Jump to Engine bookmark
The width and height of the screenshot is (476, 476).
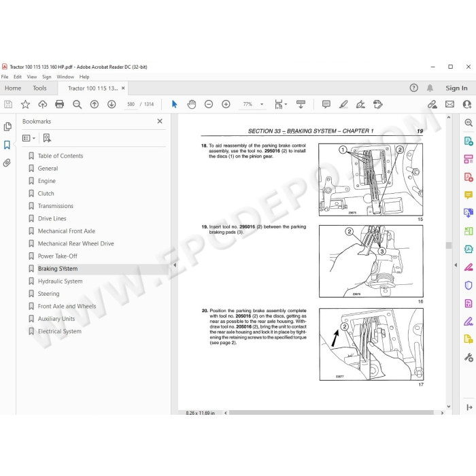point(47,181)
